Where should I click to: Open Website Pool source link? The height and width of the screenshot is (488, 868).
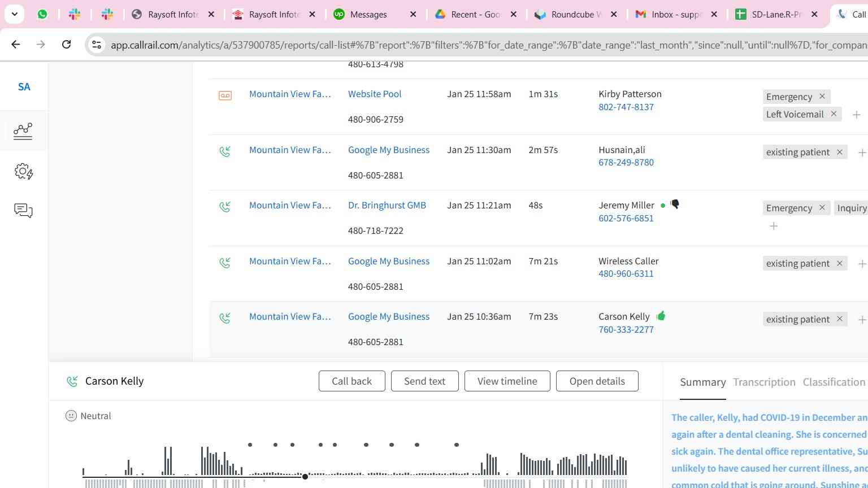(x=375, y=94)
